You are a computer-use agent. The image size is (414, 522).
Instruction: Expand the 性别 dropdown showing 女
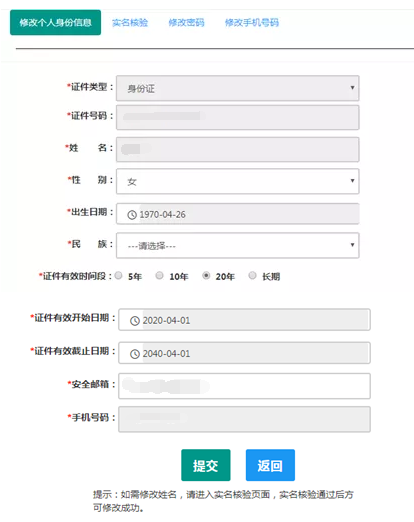coord(238,181)
